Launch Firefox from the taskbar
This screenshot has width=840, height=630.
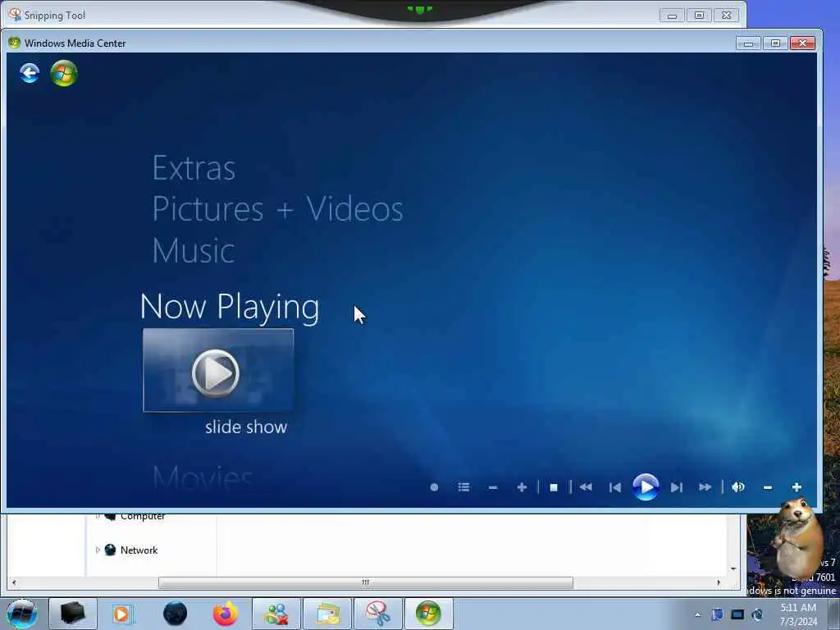(x=225, y=614)
